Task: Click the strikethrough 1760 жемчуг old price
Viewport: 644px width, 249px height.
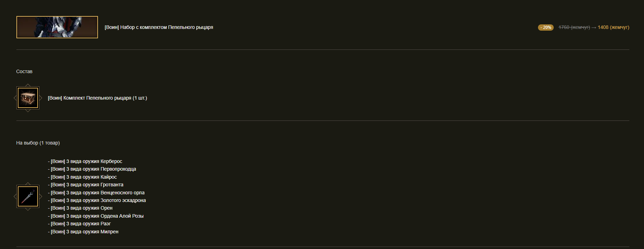Action: click(x=574, y=27)
